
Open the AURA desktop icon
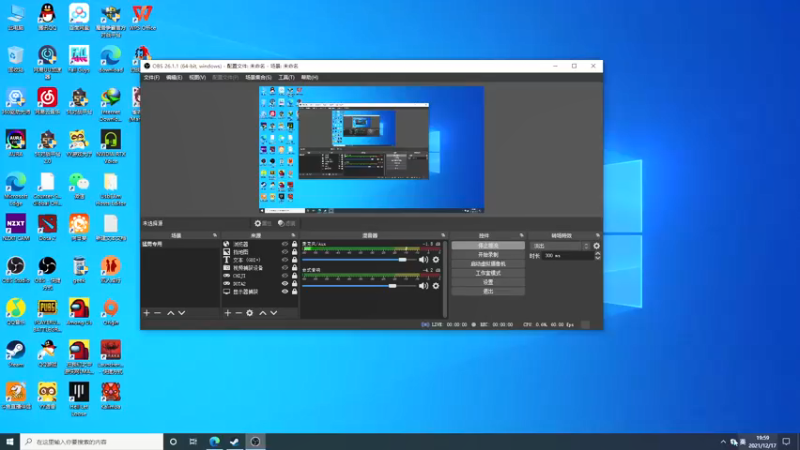click(16, 143)
